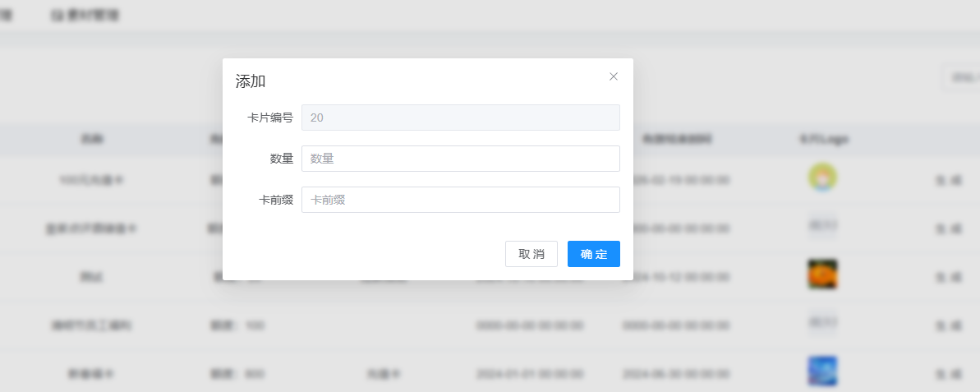Click the round avatar logo thumbnail
The height and width of the screenshot is (392, 980).
point(822,178)
